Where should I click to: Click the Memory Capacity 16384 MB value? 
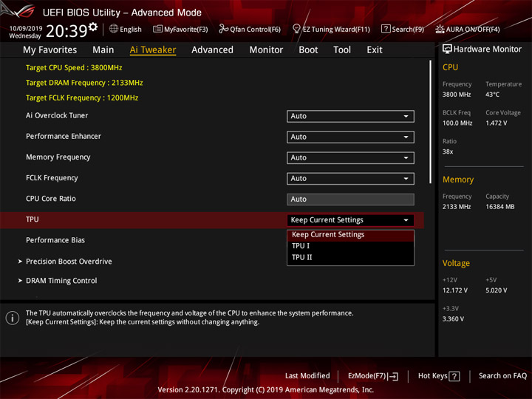pyautogui.click(x=500, y=207)
